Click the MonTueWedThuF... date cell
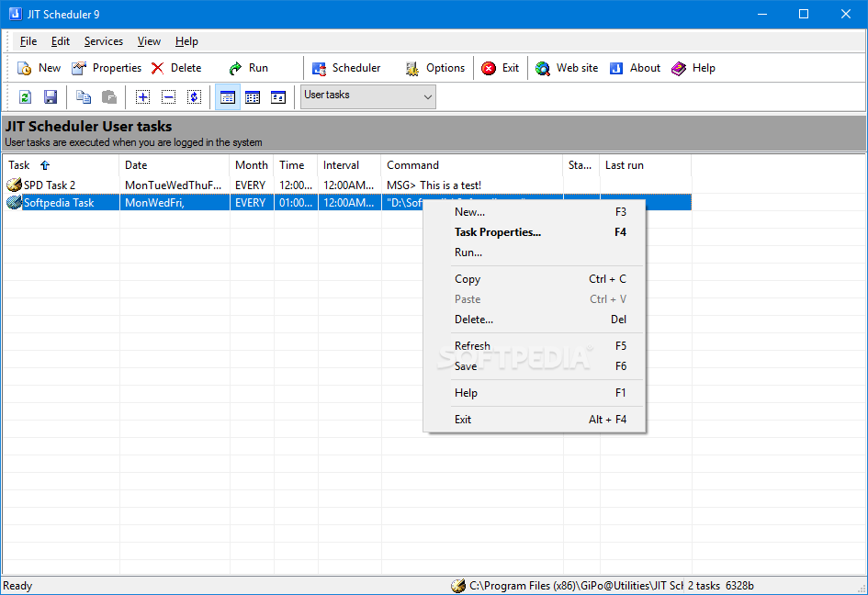This screenshot has width=868, height=595. 173,185
